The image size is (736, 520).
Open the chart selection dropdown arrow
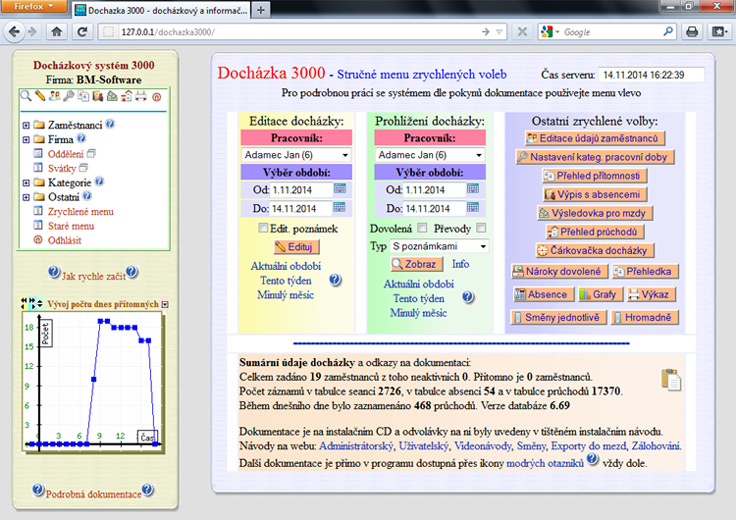click(165, 304)
